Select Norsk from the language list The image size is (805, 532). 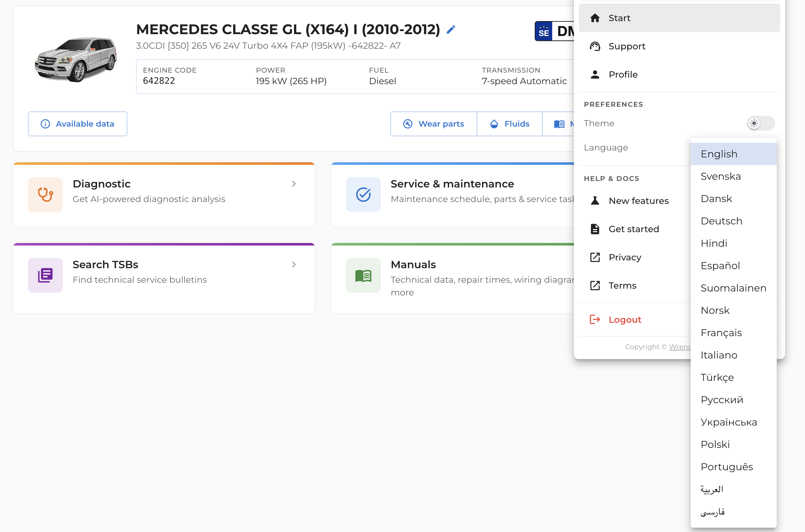733,310
